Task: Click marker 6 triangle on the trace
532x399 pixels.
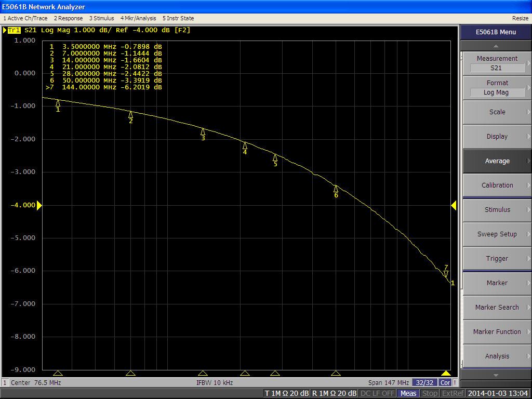Action: (336, 189)
